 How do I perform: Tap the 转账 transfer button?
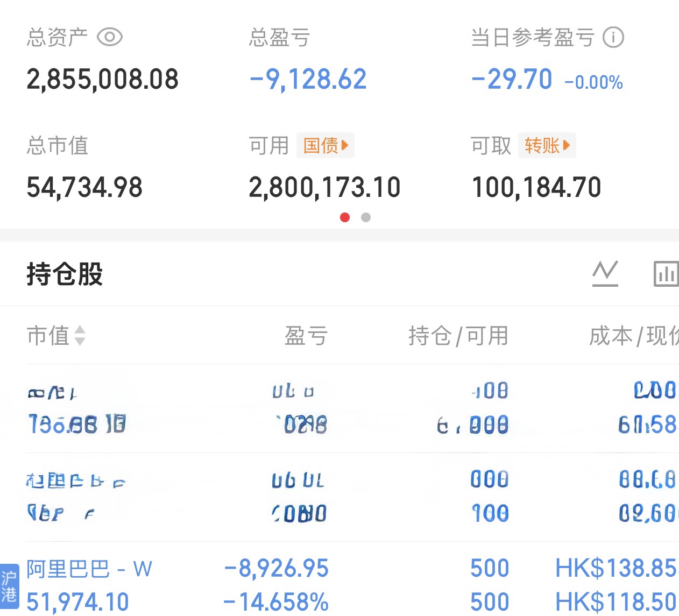point(547,145)
